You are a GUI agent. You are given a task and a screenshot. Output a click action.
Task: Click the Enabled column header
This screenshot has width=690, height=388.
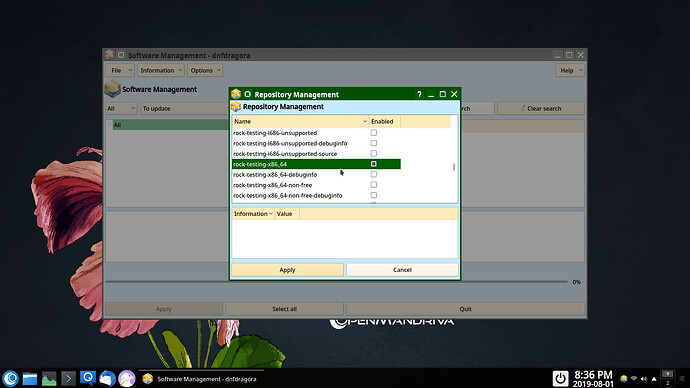tap(384, 121)
